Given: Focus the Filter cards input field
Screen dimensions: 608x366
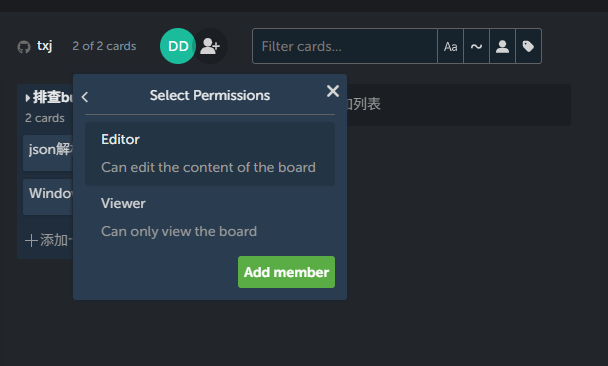Looking at the screenshot, I should coord(345,46).
